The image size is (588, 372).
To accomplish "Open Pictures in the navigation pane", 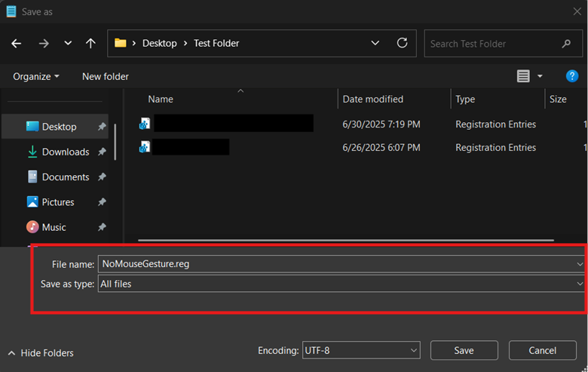I will coord(55,202).
